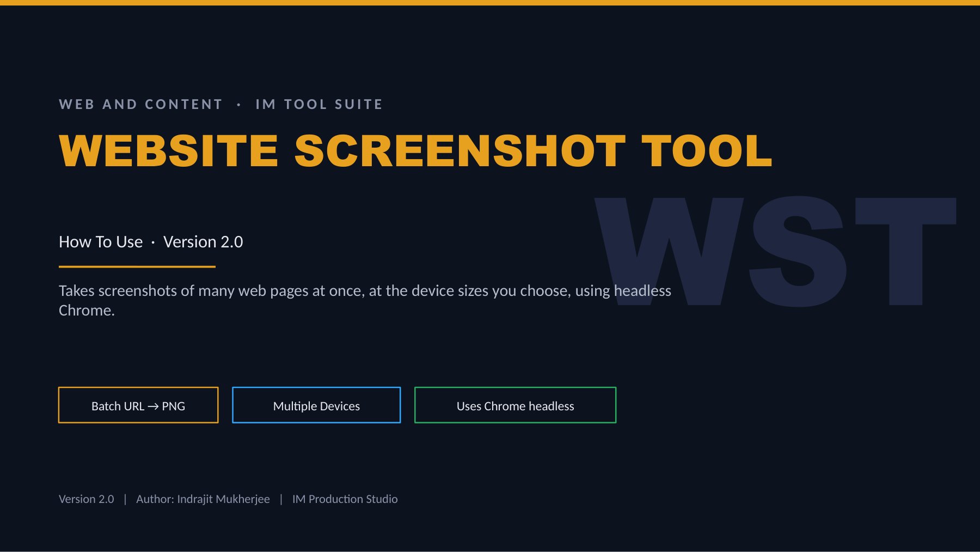Click the description paragraph about headless Chrome
This screenshot has height=552, width=980.
click(x=365, y=300)
